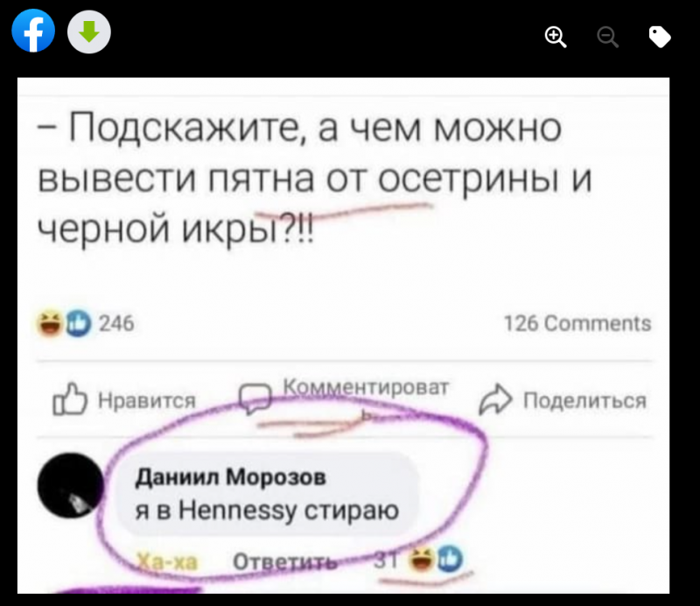Image resolution: width=700 pixels, height=606 pixels.
Task: Zoom in using the magnifier plus icon
Action: 556,37
